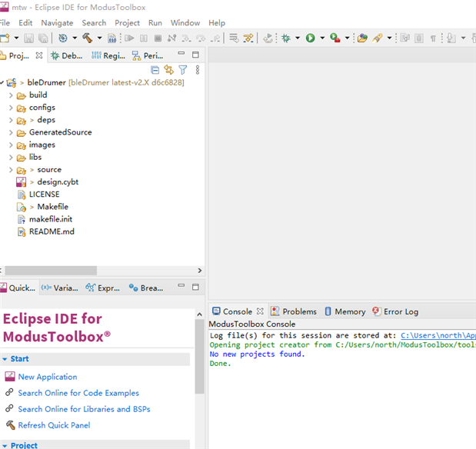
Task: Click the Step Return icon
Action: tap(215, 38)
